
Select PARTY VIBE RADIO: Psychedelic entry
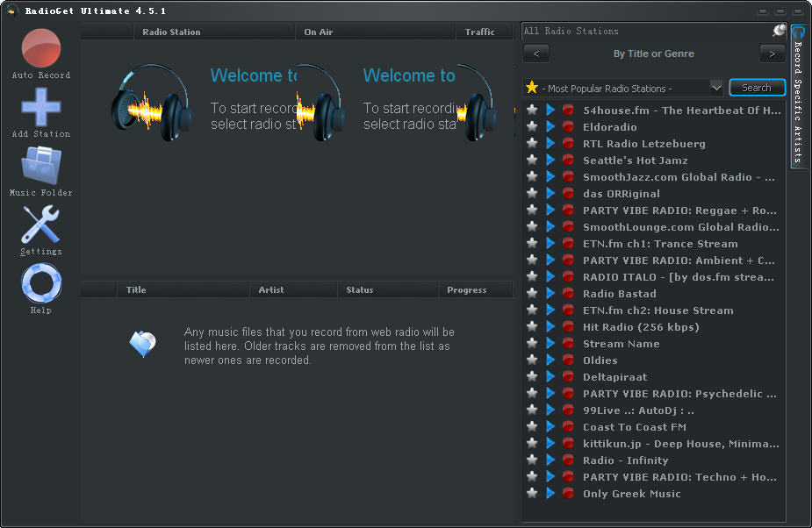679,394
